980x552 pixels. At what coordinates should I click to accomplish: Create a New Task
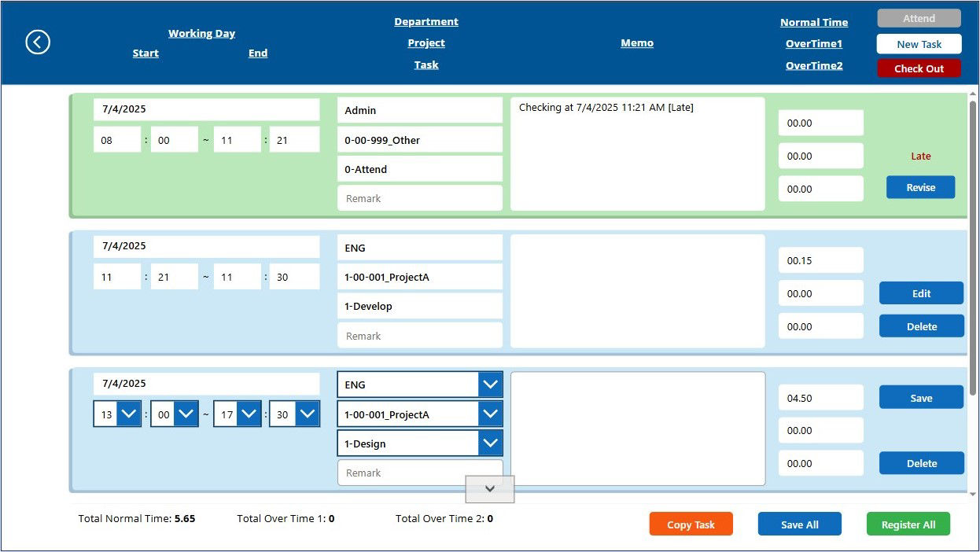click(x=919, y=44)
